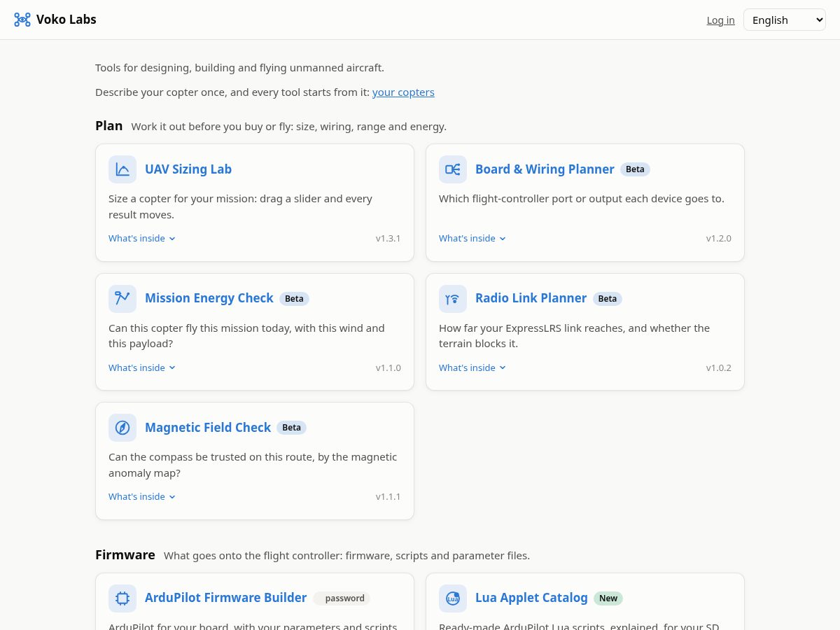This screenshot has height=630, width=840.
Task: Click the New badge on Lua Applet Catalog
Action: point(608,598)
